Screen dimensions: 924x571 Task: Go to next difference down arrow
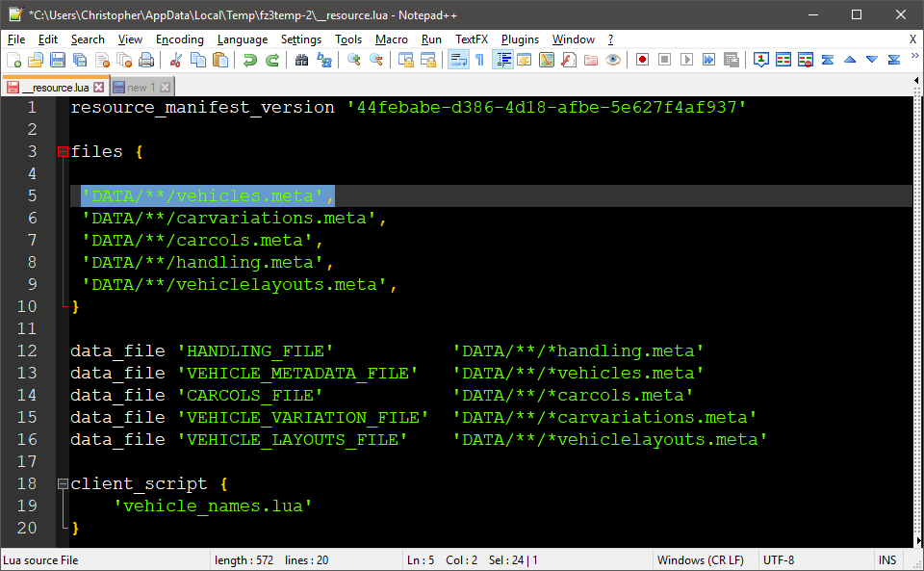click(x=872, y=60)
